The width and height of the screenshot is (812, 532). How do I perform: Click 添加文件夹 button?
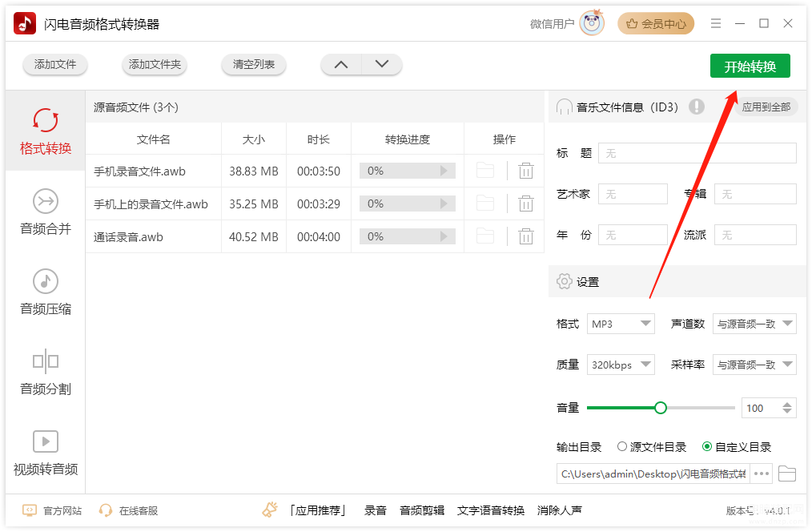(155, 64)
